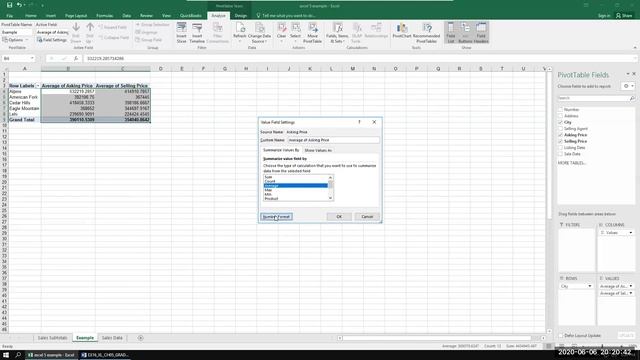Open the Windows Start menu
The image size is (640, 360).
click(x=6, y=355)
